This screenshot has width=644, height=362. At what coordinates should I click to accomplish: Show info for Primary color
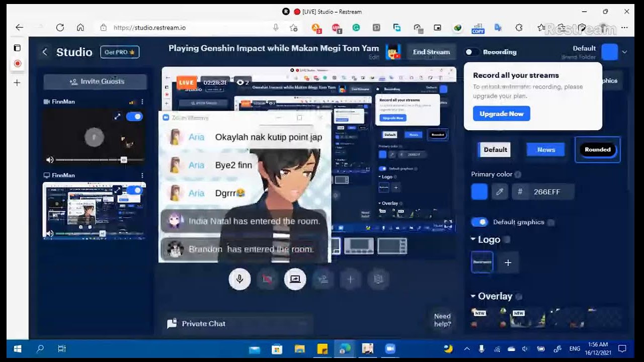click(x=518, y=174)
